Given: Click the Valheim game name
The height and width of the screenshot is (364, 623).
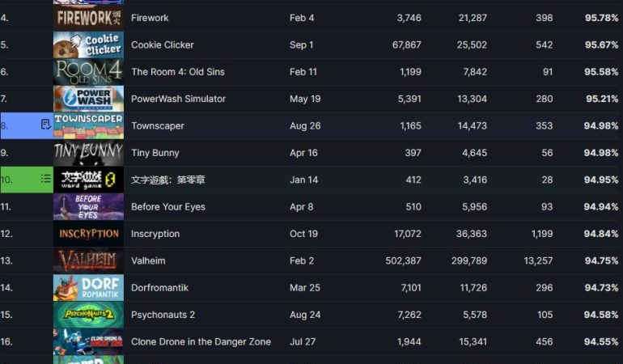Looking at the screenshot, I should (148, 260).
